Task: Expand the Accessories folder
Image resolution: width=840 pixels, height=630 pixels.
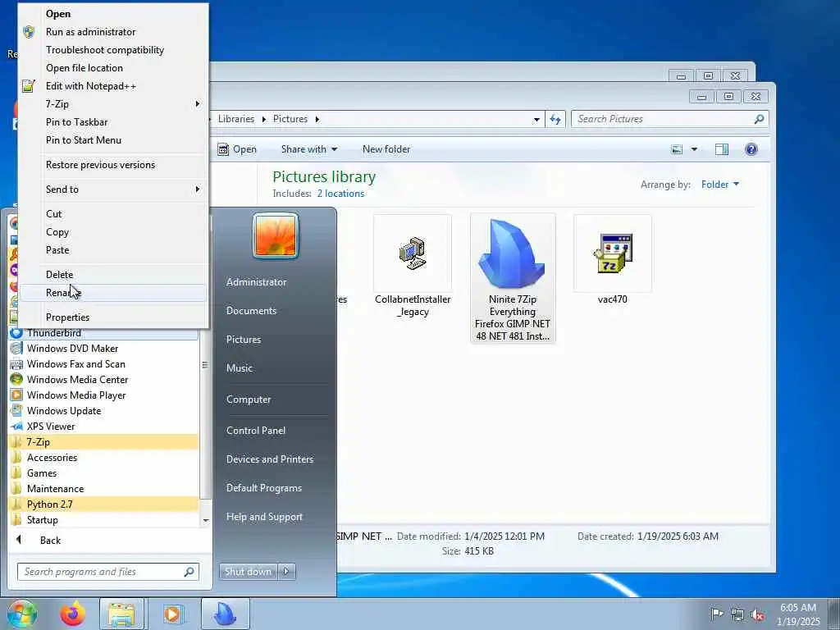Action: (103, 458)
